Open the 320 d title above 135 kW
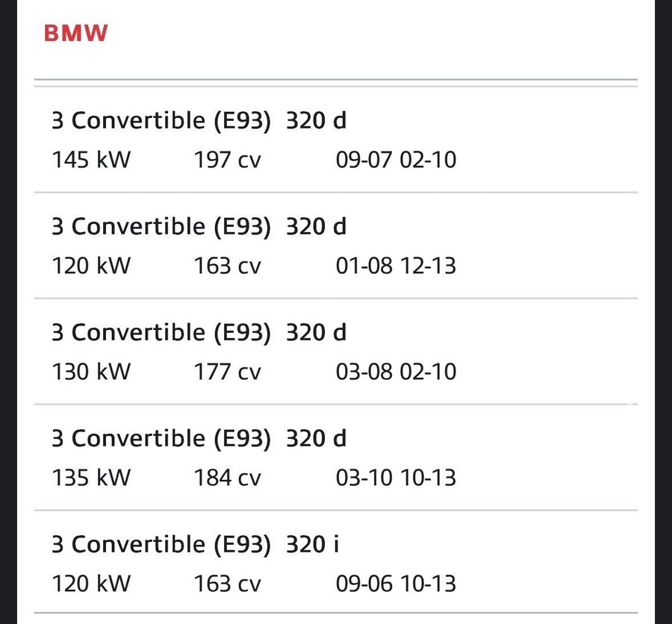Screen dimensions: 672x624 [x=199, y=438]
